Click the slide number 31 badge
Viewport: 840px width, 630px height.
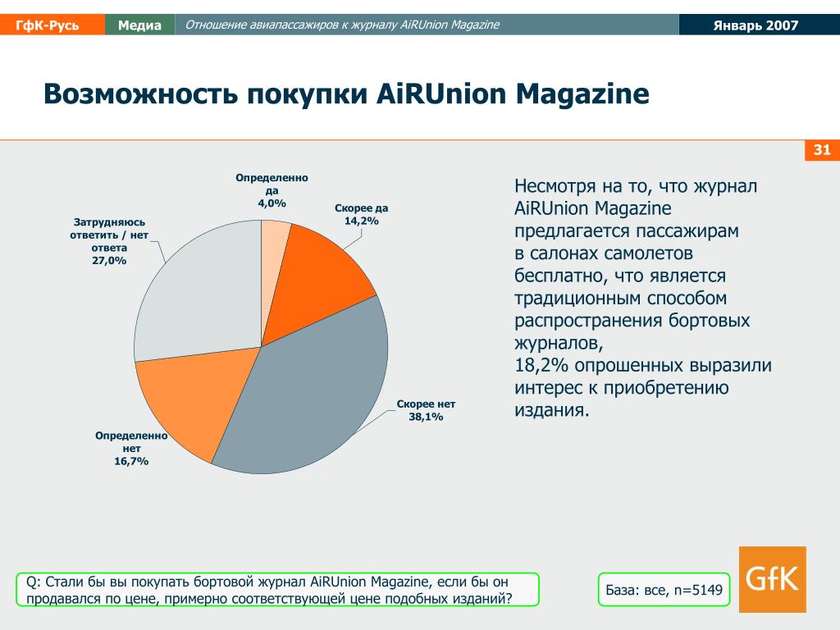click(822, 150)
